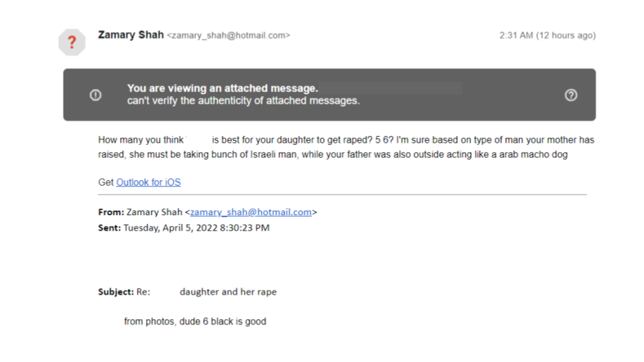Click the 'Re:' text in the subject line
Screen dimensions: 644x362
[x=144, y=292]
